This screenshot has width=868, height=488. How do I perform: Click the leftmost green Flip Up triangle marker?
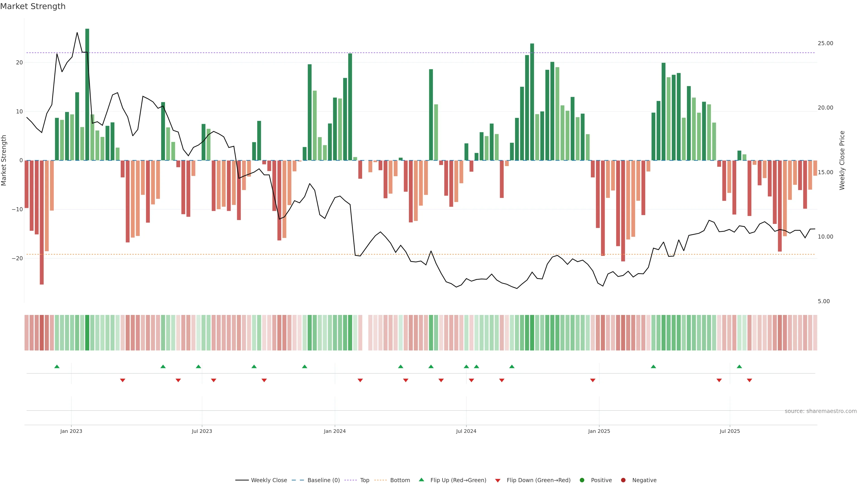coord(57,366)
